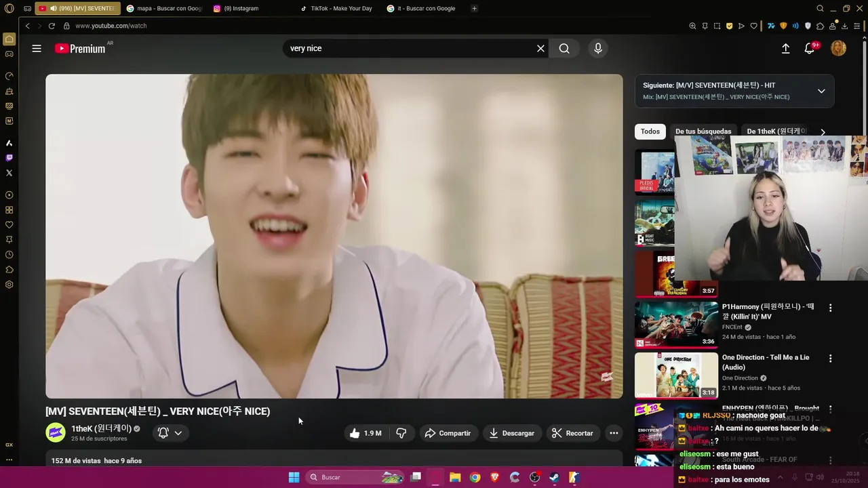
Task: Go to YouTube Premium home logo
Action: point(80,48)
